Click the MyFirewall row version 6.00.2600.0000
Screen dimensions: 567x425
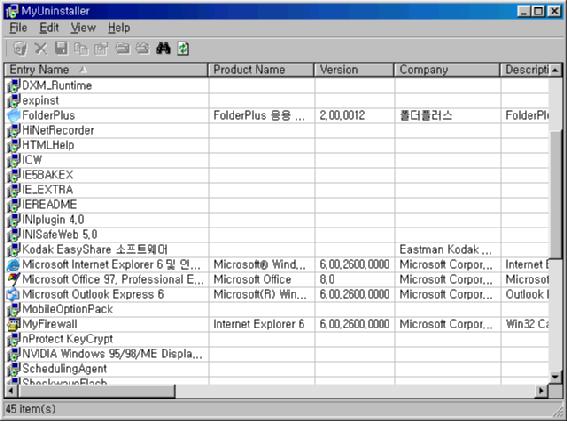coord(354,324)
